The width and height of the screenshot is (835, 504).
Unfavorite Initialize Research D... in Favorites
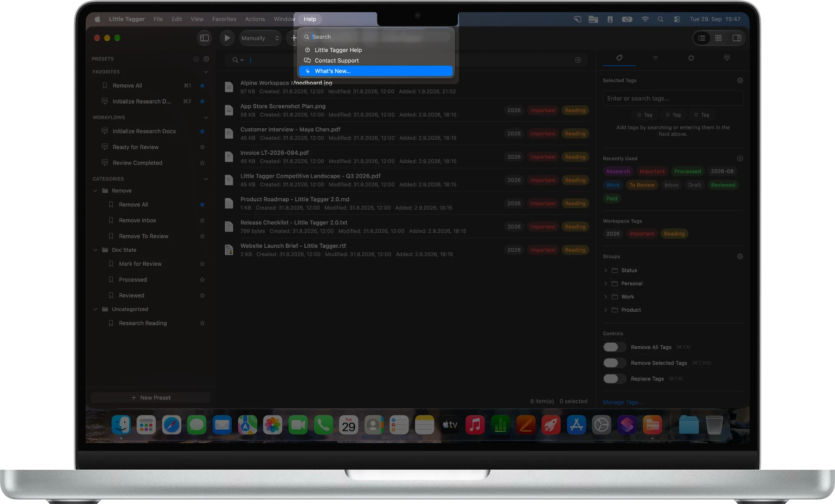[x=202, y=101]
